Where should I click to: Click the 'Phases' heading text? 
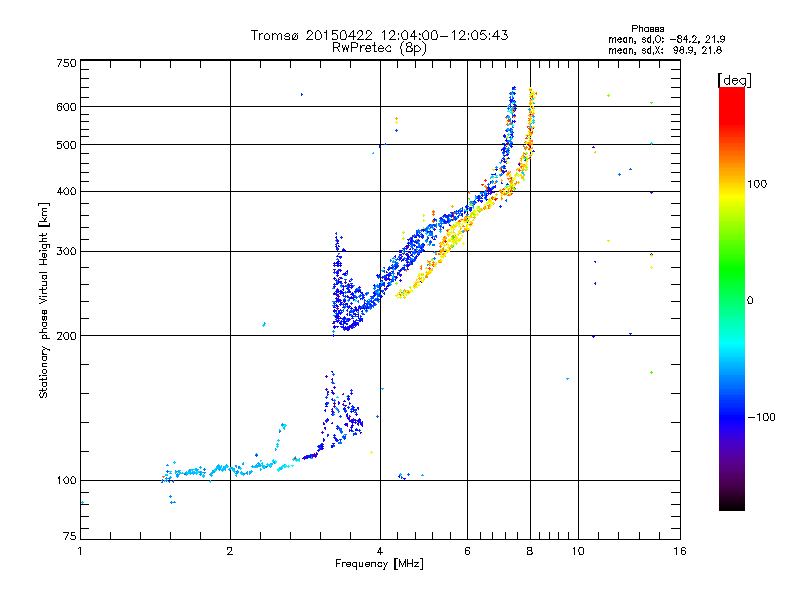[x=647, y=29]
